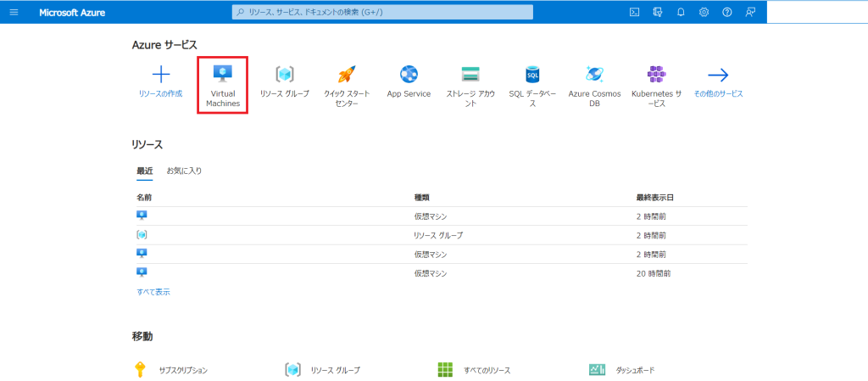The width and height of the screenshot is (868, 381).
Task: Click the サブスクリプション navigation label
Action: click(183, 371)
